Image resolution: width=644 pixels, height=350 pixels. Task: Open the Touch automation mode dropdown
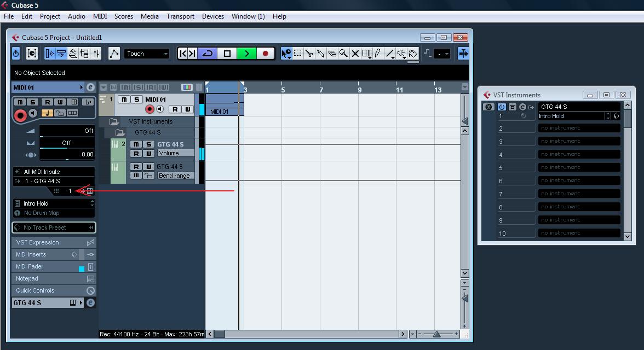(x=147, y=54)
